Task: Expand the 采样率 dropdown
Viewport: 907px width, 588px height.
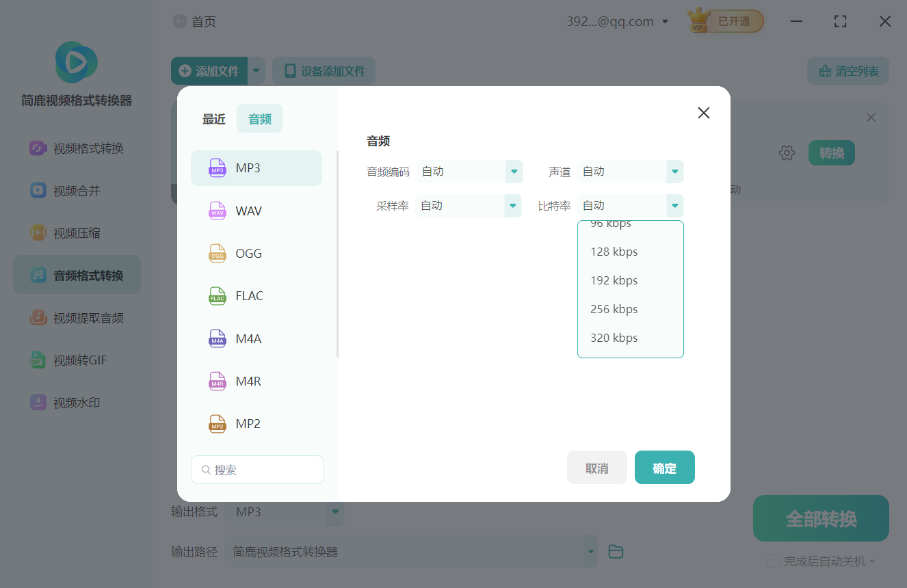Action: tap(469, 205)
